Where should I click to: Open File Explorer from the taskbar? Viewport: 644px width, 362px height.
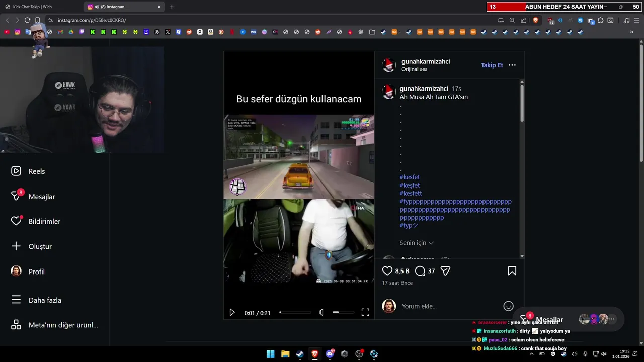[285, 354]
